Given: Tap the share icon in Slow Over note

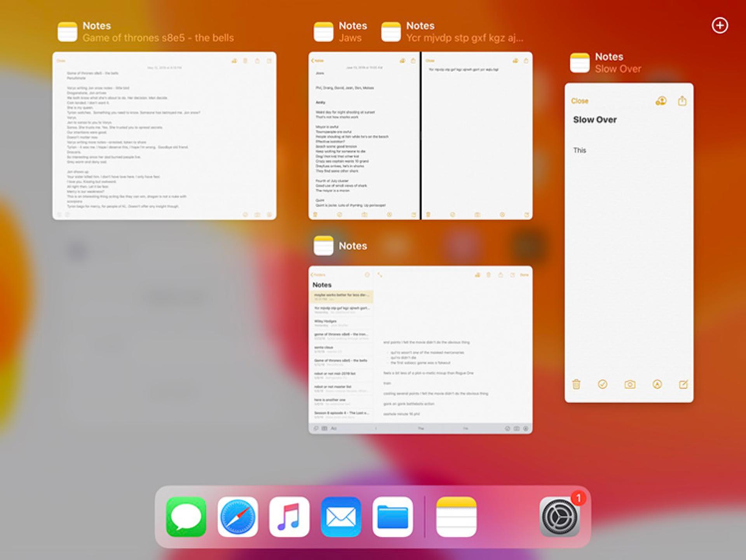Looking at the screenshot, I should point(682,101).
